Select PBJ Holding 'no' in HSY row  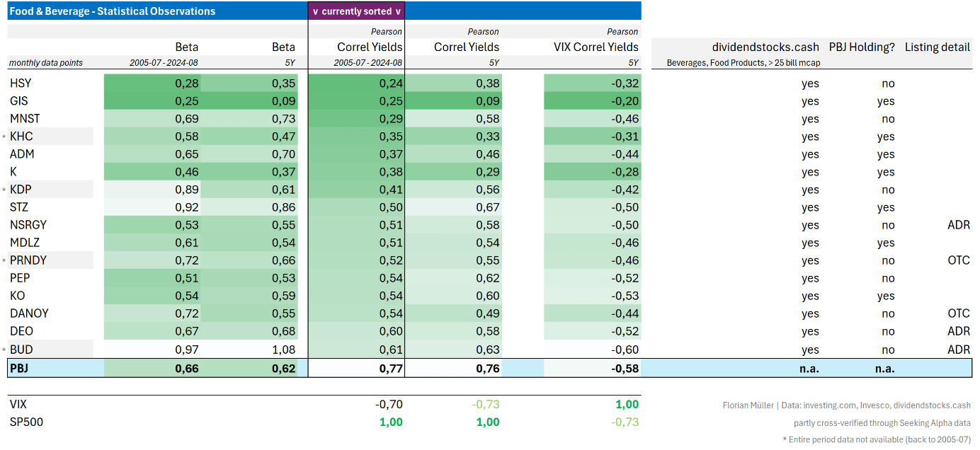point(888,83)
